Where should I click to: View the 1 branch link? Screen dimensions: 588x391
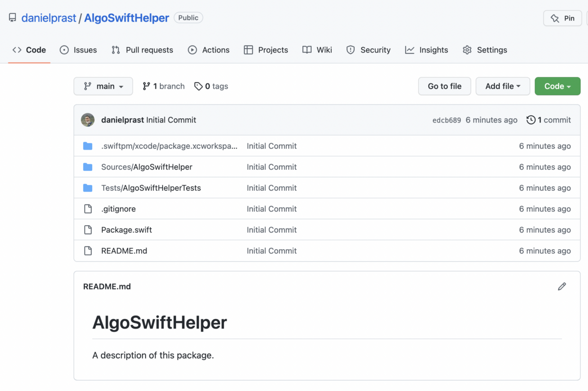click(x=164, y=86)
